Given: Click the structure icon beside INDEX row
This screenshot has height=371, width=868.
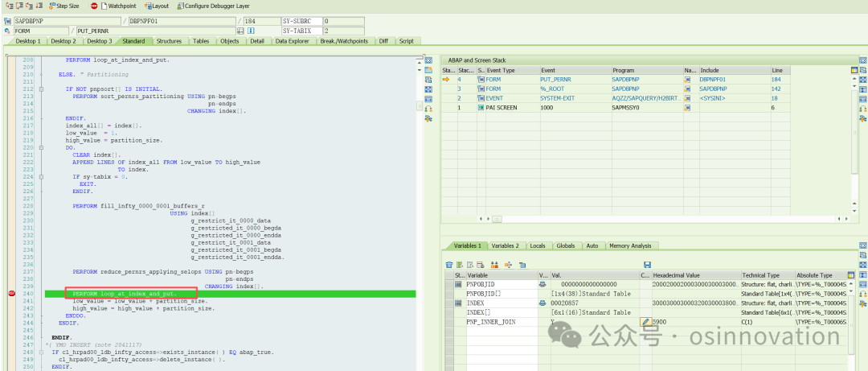Looking at the screenshot, I should click(458, 303).
